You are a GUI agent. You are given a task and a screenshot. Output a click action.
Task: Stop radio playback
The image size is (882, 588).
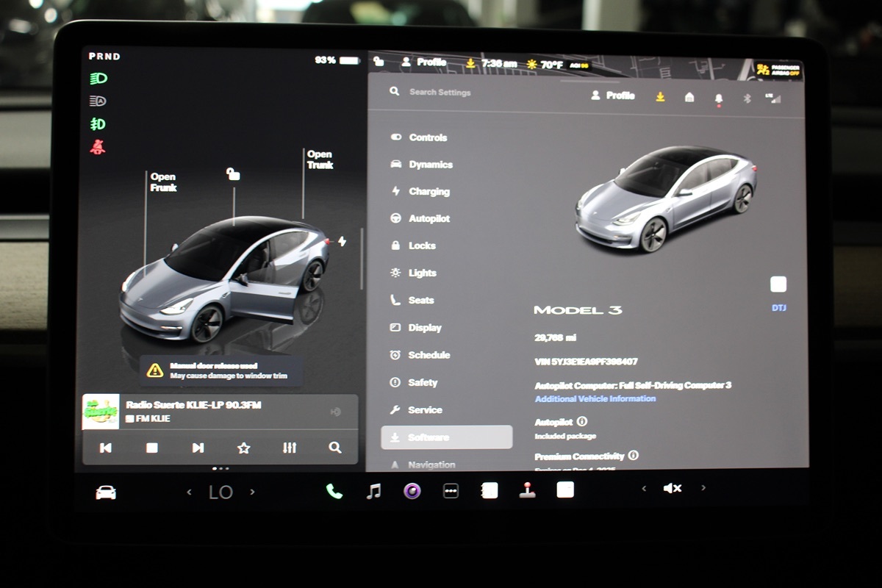point(152,448)
